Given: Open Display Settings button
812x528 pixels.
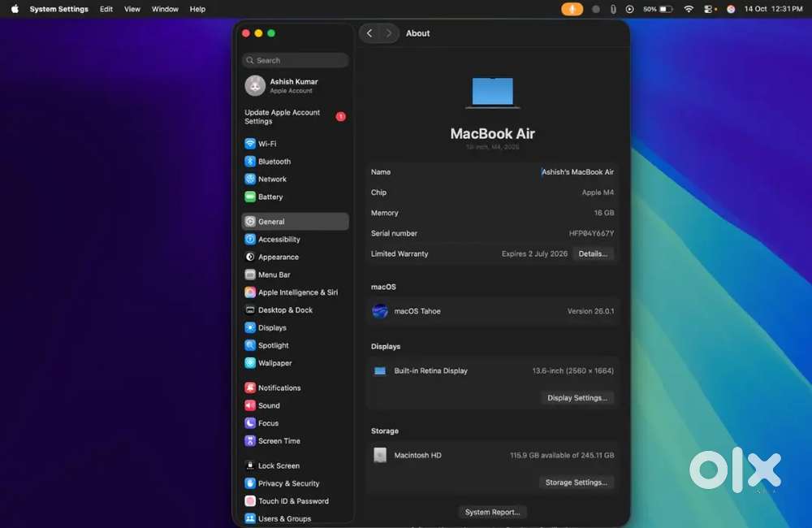Looking at the screenshot, I should [x=577, y=398].
